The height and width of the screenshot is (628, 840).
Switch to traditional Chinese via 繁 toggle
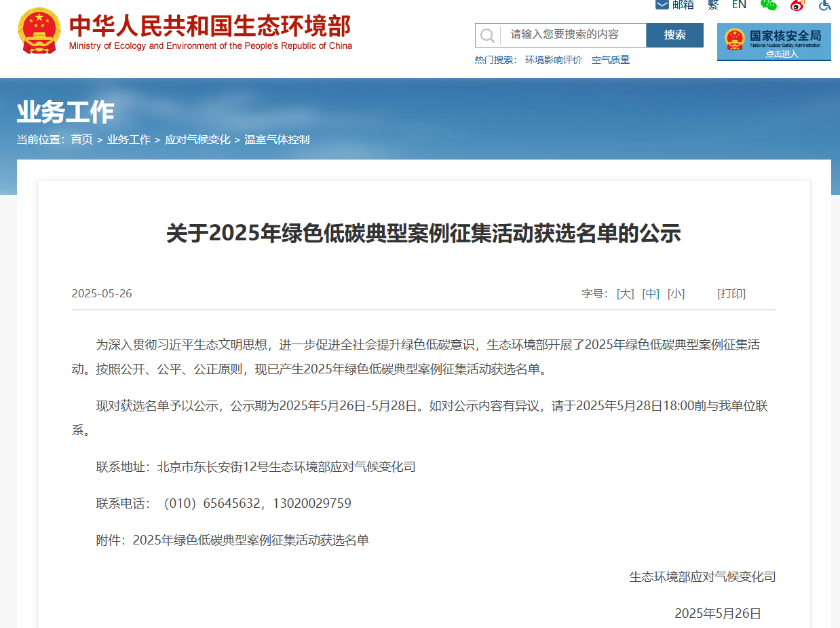click(712, 5)
